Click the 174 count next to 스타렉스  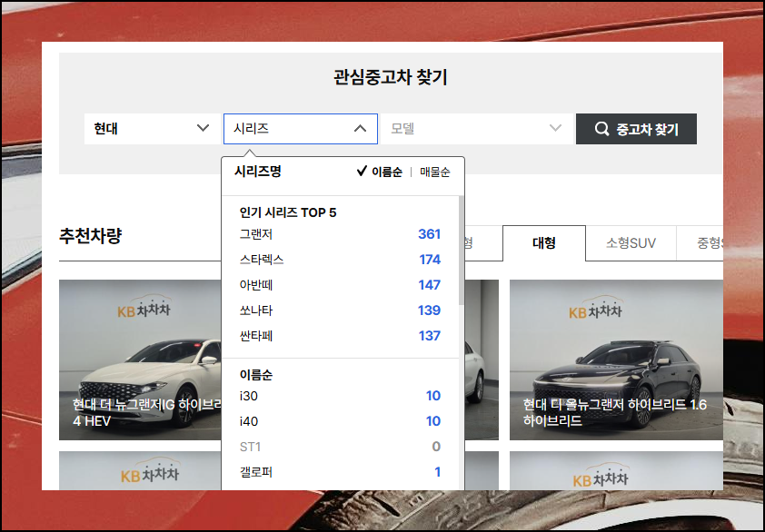tap(430, 260)
